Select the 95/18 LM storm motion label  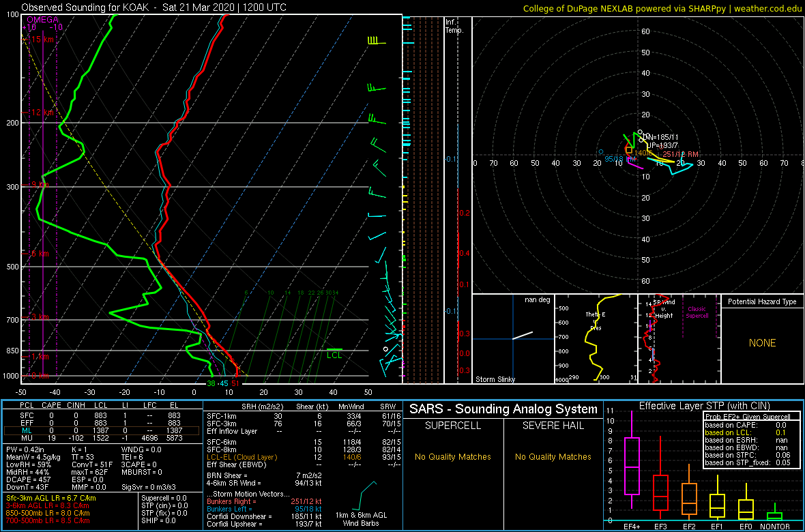point(620,159)
